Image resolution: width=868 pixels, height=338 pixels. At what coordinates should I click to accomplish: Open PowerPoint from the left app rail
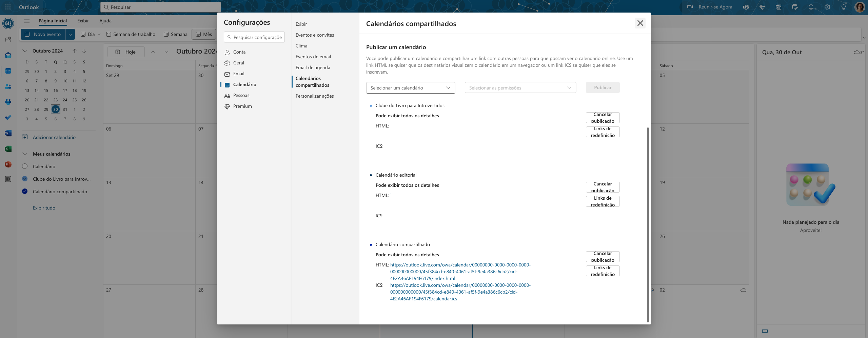(8, 164)
